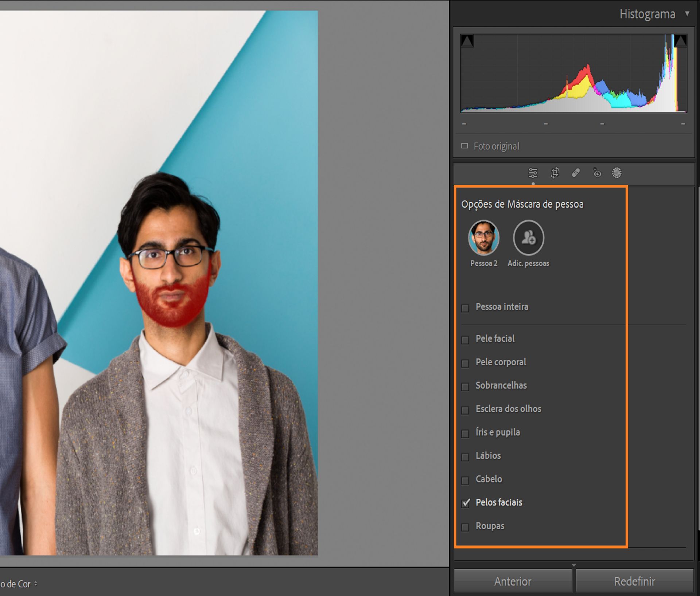Image resolution: width=700 pixels, height=596 pixels.
Task: Select the Pessoa 2 face thumbnail
Action: pyautogui.click(x=483, y=238)
